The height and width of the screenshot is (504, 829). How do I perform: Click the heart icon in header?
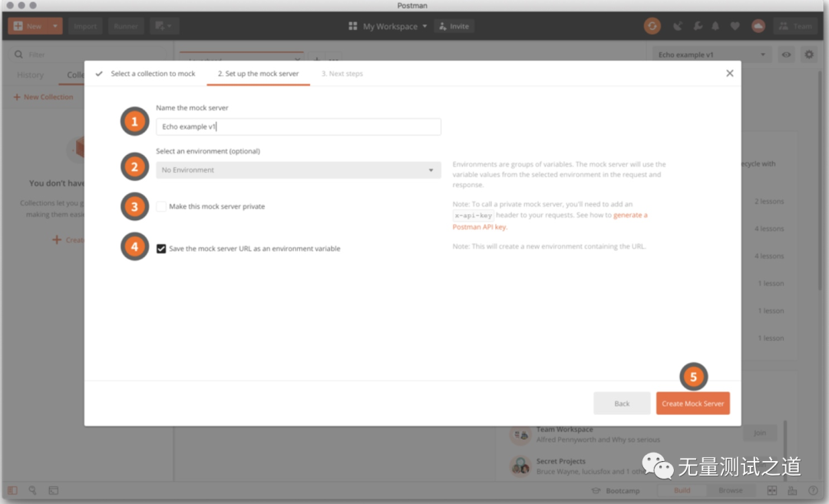735,26
